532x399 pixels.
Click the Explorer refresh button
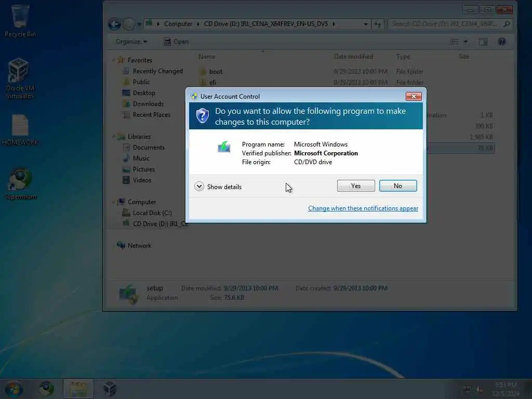click(378, 24)
